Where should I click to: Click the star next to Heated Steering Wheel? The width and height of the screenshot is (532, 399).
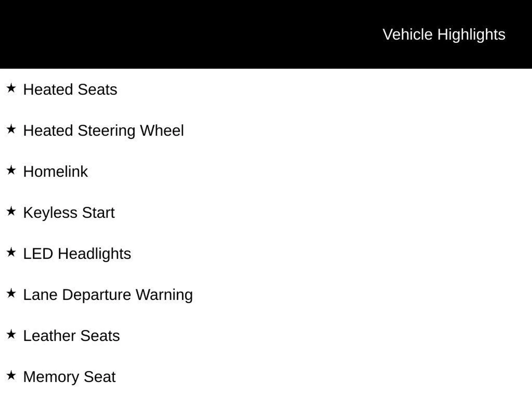pos(11,129)
